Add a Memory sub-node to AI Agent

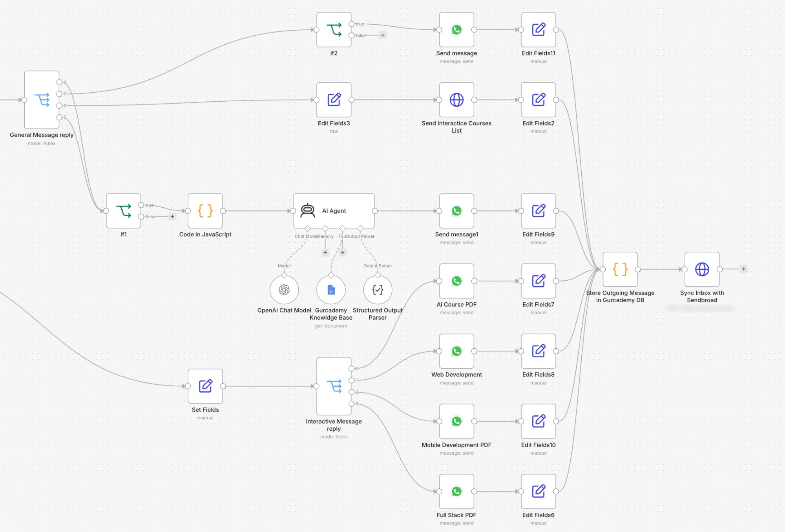(x=325, y=252)
